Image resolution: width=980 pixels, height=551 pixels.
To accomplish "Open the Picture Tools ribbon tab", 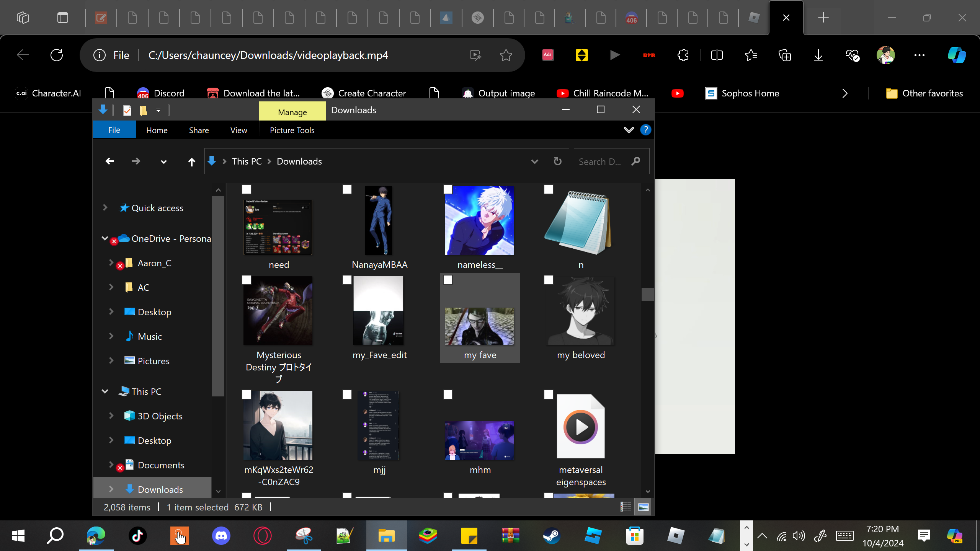I will coord(292,130).
